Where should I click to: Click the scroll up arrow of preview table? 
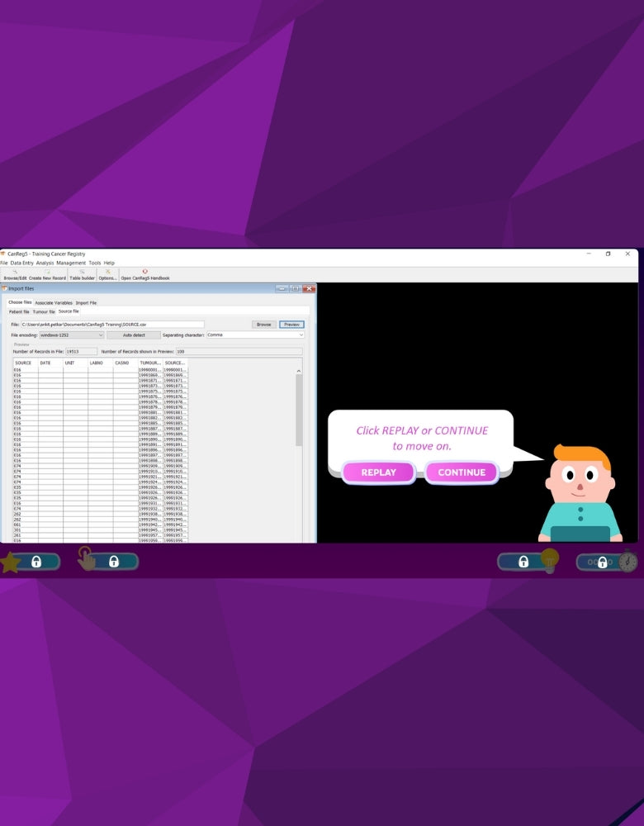click(x=299, y=371)
